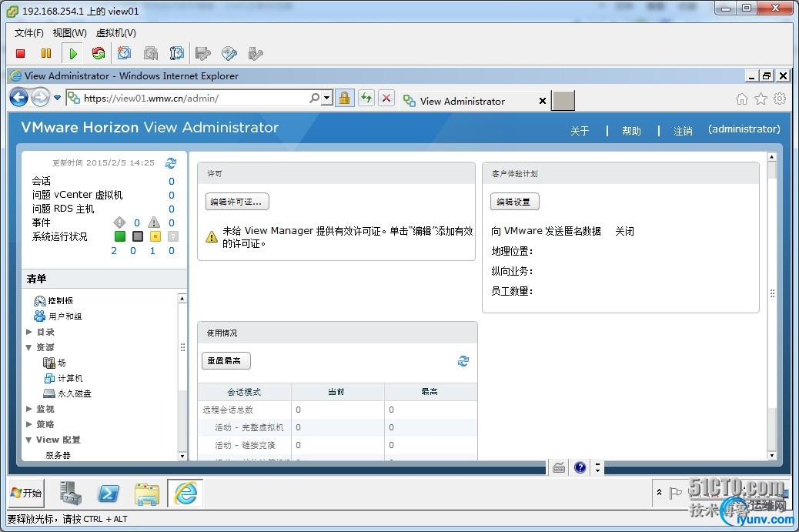
Task: Click the 编辑许可证... button
Action: tap(237, 202)
